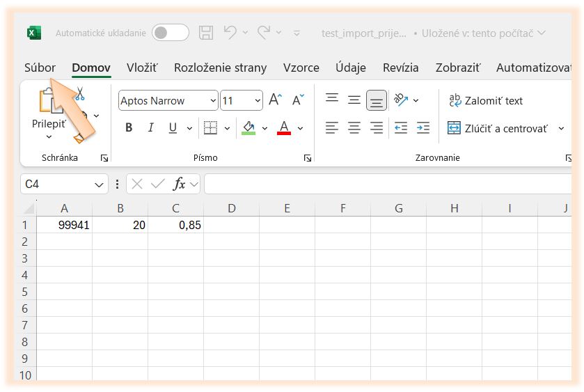Click the Insert function fx icon

coord(180,184)
